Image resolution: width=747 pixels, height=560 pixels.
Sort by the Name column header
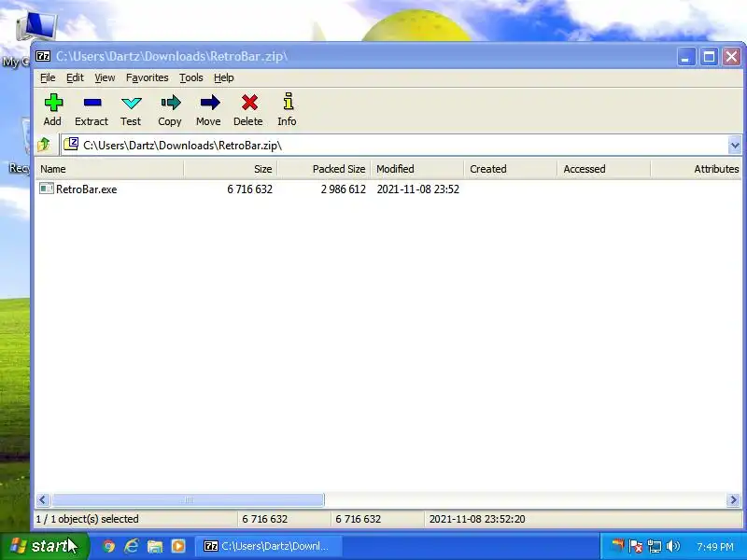coord(109,169)
